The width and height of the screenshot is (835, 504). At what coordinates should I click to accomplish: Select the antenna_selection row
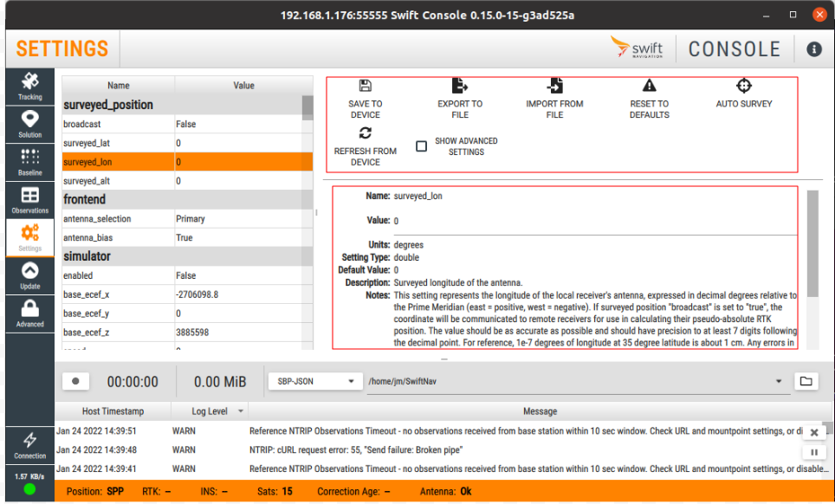[x=182, y=219]
